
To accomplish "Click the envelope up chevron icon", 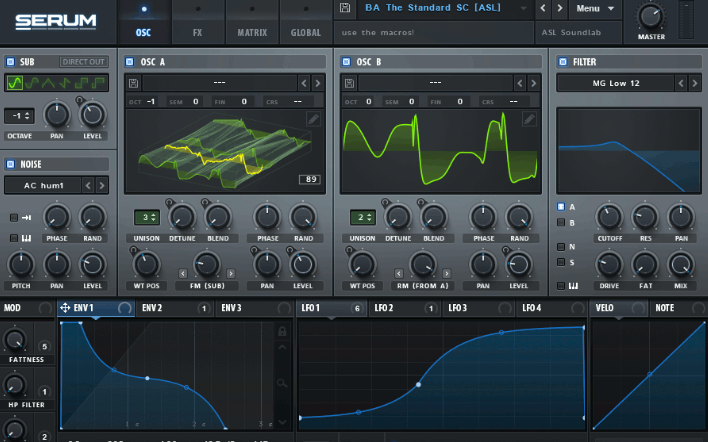I will coord(282,347).
